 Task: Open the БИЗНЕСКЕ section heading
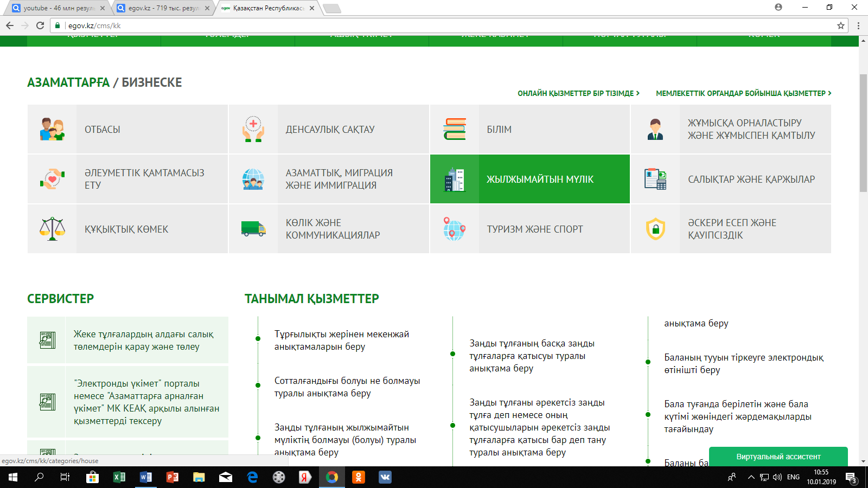coord(152,82)
